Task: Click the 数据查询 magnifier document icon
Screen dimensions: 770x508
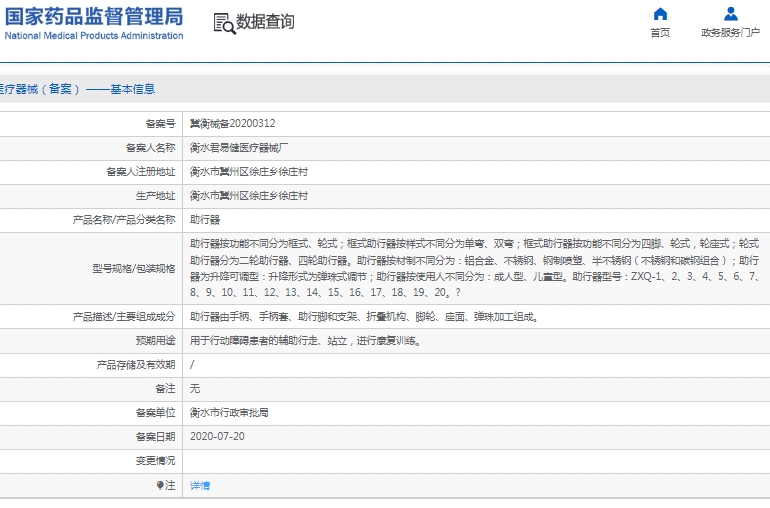Action: [224, 24]
